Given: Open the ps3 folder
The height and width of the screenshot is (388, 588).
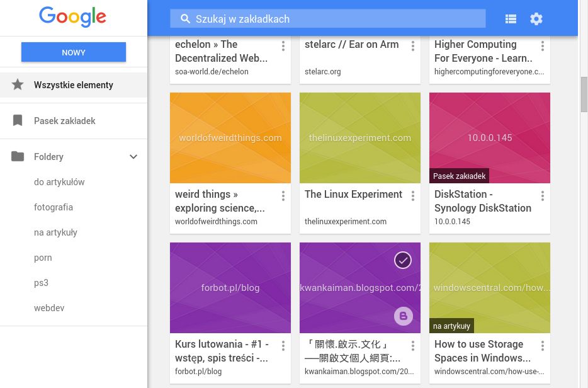Looking at the screenshot, I should [x=42, y=283].
